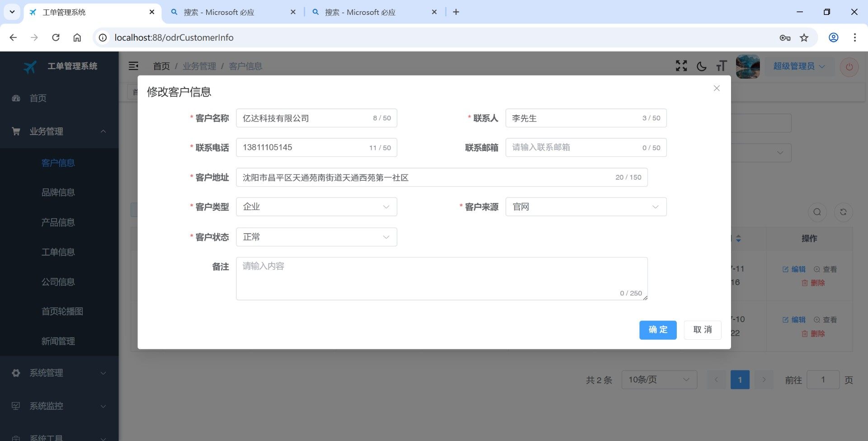Image resolution: width=868 pixels, height=441 pixels.
Task: Bookmark this page with star icon
Action: [804, 38]
